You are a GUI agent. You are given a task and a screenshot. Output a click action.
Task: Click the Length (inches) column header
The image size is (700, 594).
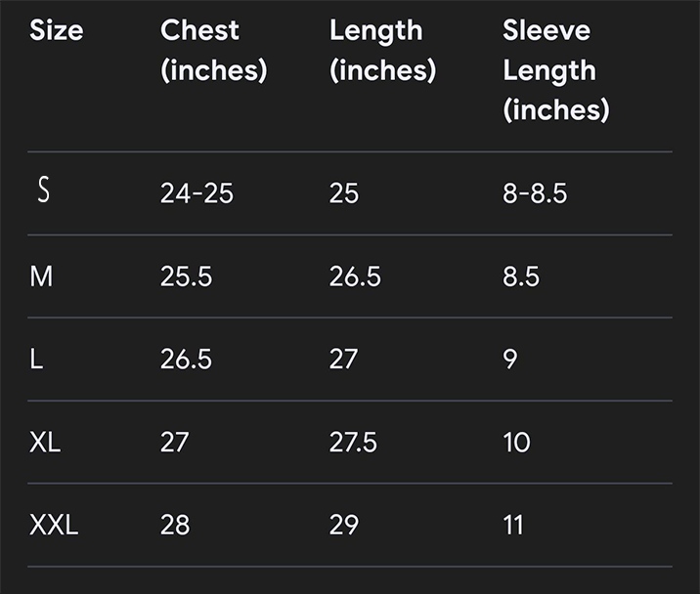point(382,51)
